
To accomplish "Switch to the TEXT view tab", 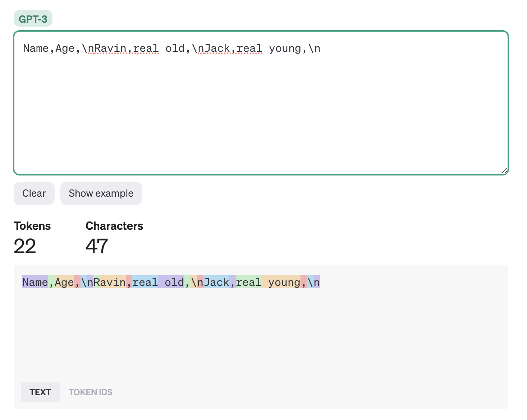I will click(x=40, y=392).
